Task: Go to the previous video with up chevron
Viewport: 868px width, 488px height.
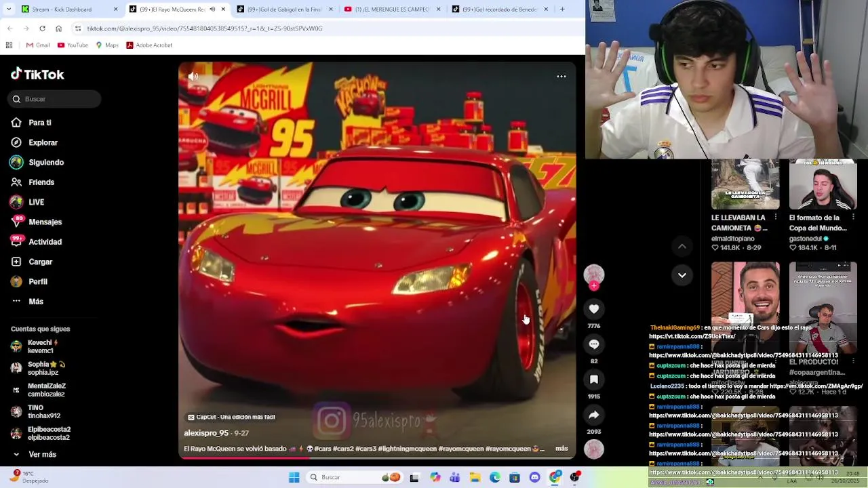Action: pos(682,246)
